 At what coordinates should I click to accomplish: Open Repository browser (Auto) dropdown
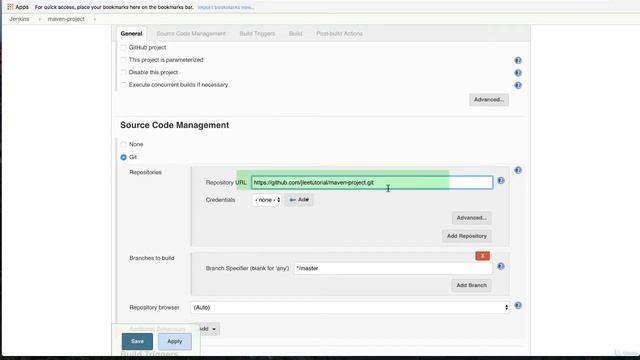[x=350, y=307]
